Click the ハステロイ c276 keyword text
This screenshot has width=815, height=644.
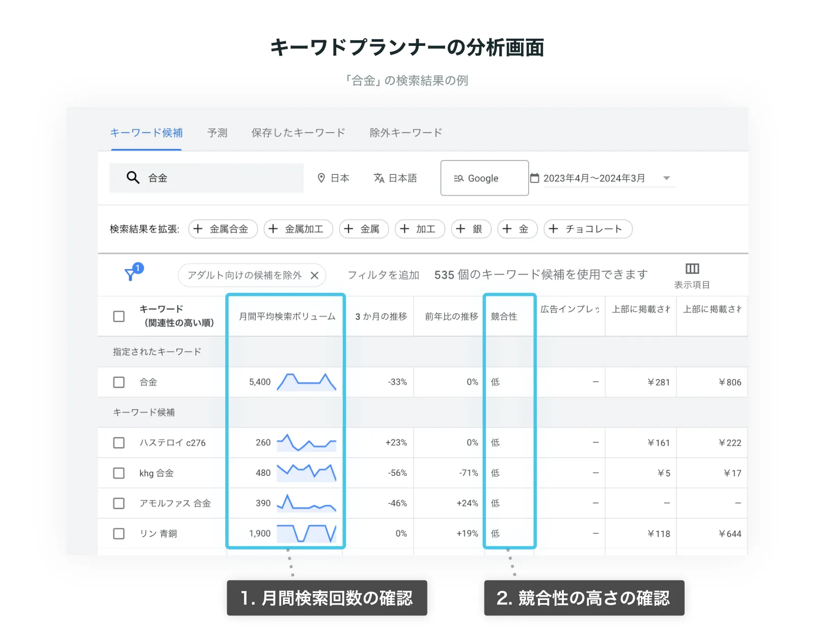point(173,443)
